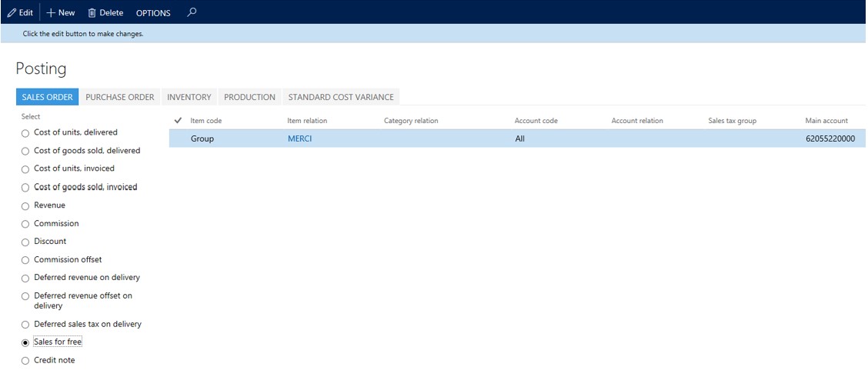
Task: Open the MERCI item relation link
Action: 299,139
